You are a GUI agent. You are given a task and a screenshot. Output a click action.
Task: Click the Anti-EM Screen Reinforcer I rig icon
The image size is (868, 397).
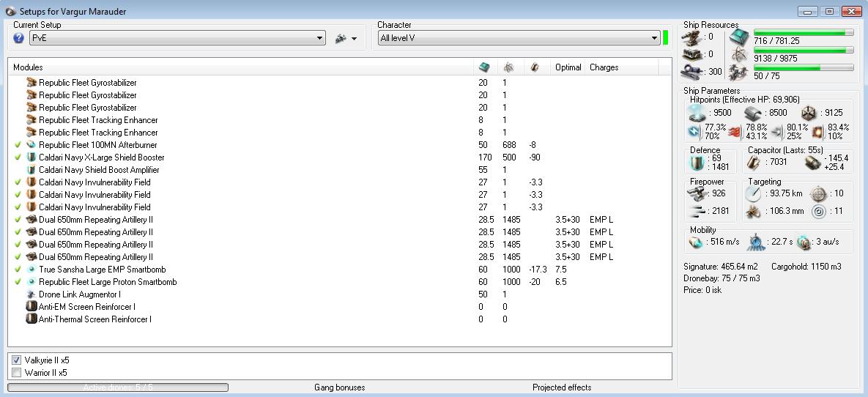(x=31, y=307)
